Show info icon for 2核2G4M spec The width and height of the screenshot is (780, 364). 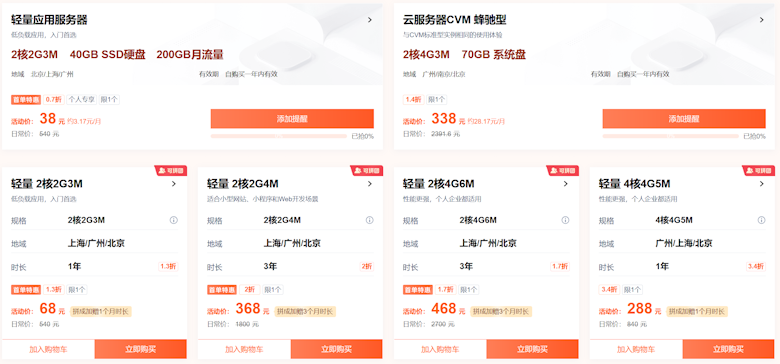click(x=370, y=220)
